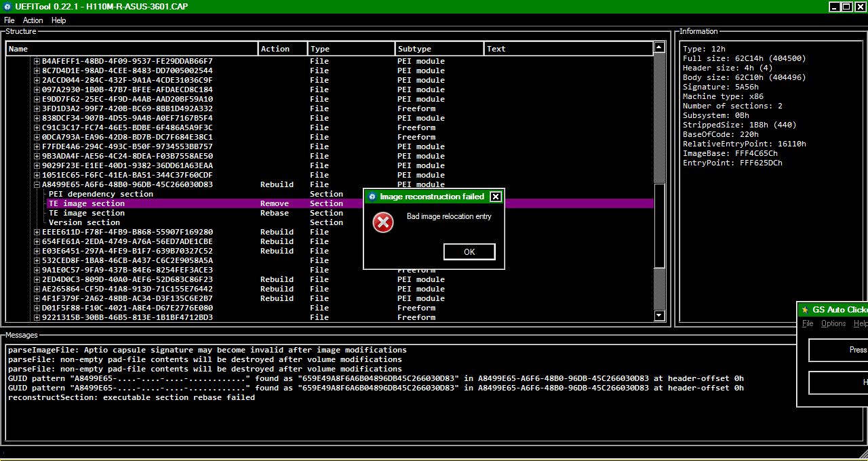868x461 pixels.
Task: Click OK in the error dialog
Action: pos(469,252)
